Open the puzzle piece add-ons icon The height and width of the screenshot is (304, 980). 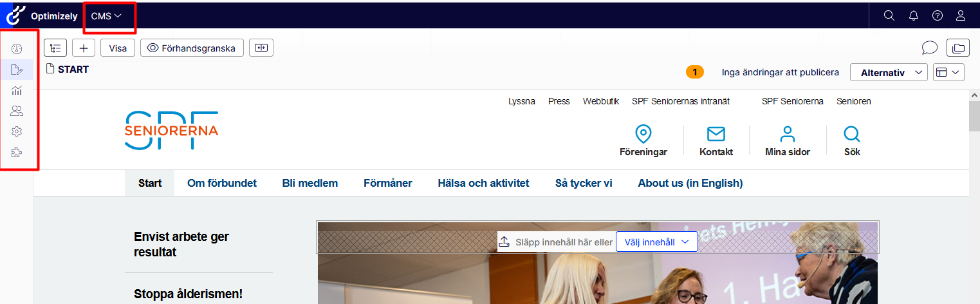tap(17, 153)
